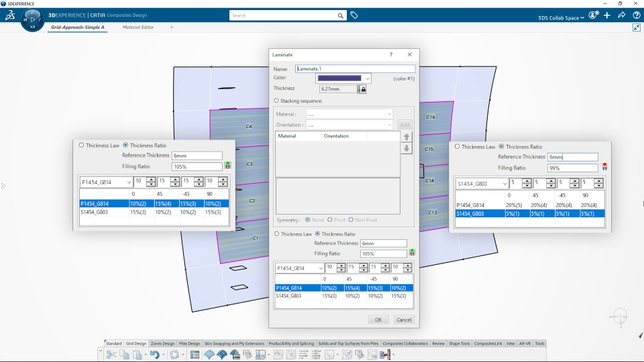The image size is (644, 362).
Task: Expand the Color dropdown in Laminate dialog
Action: click(x=367, y=78)
